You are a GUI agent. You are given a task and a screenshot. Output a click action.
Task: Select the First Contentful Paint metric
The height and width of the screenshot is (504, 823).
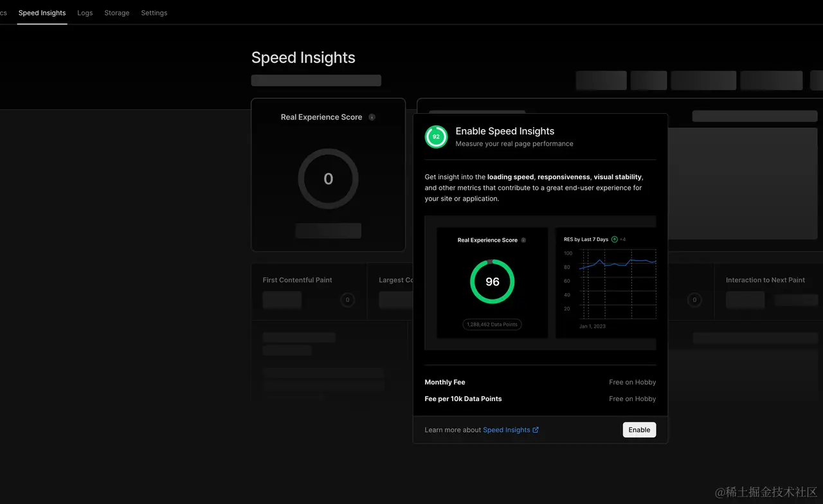[x=297, y=280]
